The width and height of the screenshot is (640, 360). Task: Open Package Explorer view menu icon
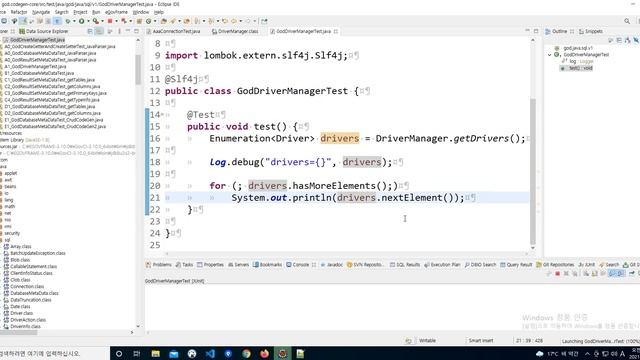119,31
